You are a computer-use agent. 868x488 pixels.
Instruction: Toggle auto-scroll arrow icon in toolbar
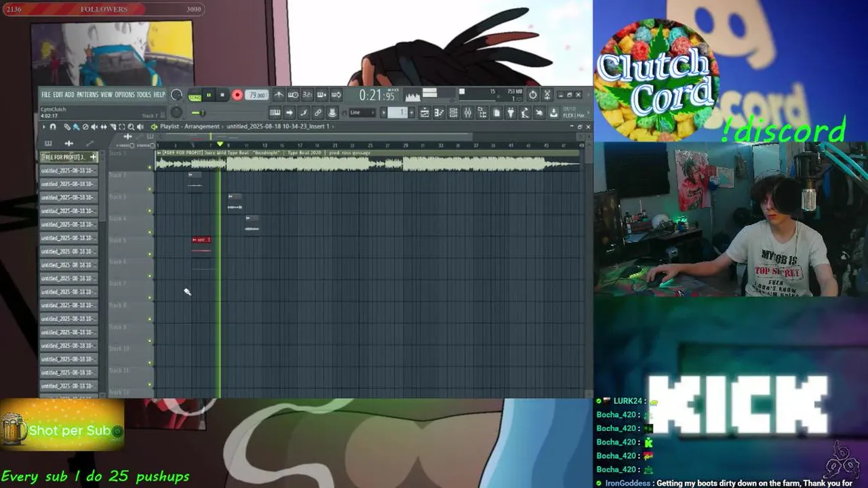tap(289, 113)
